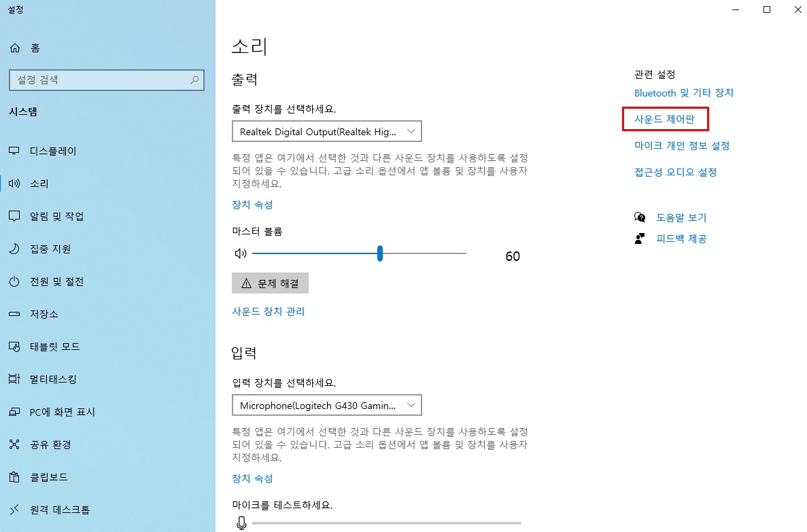Click 장치 속성 under the output section

(x=252, y=205)
